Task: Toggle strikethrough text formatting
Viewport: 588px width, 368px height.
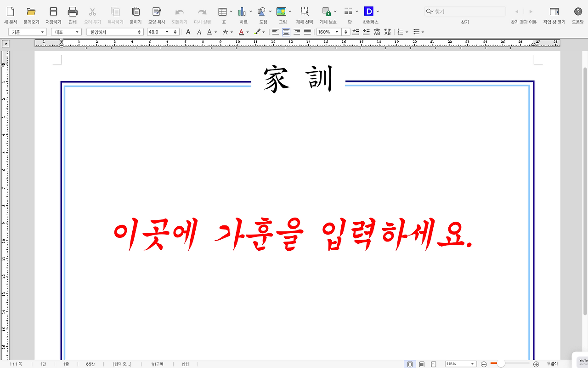Action: pos(225,32)
